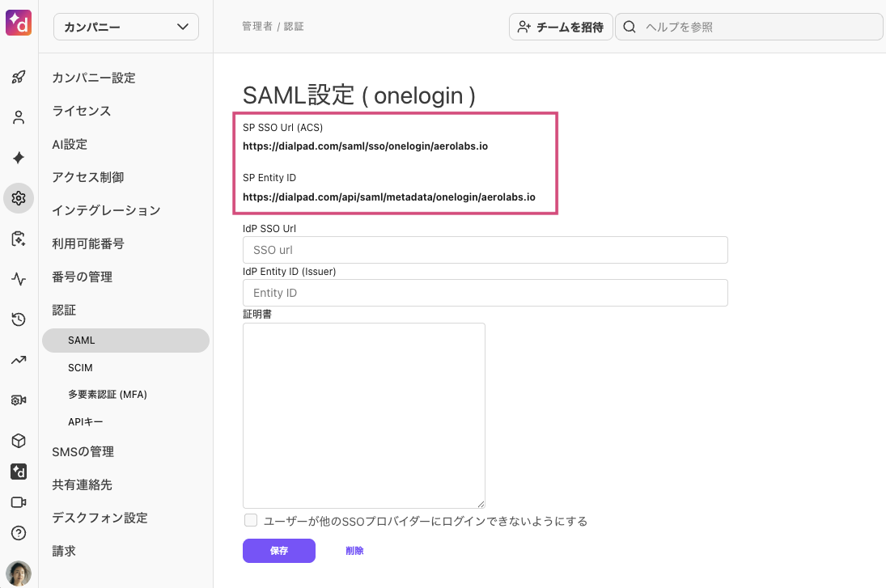Open 利用可能番号 in the menu

click(87, 244)
